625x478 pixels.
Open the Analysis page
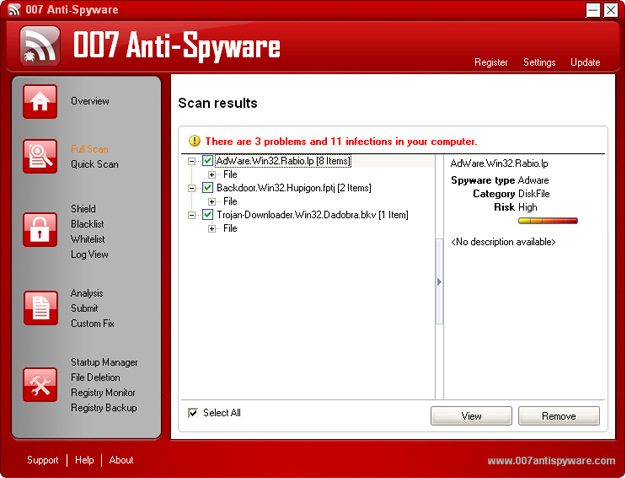(x=87, y=293)
